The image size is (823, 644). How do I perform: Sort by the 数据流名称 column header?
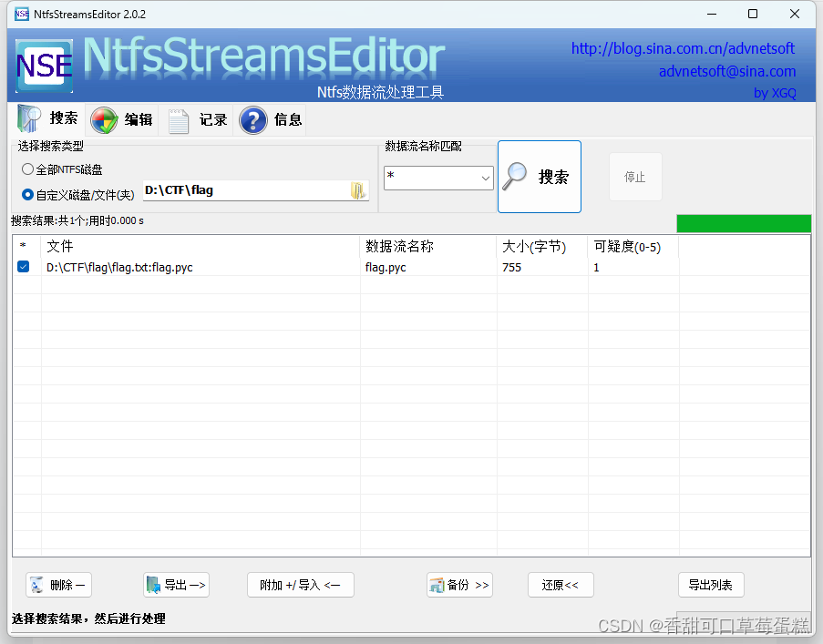point(428,246)
